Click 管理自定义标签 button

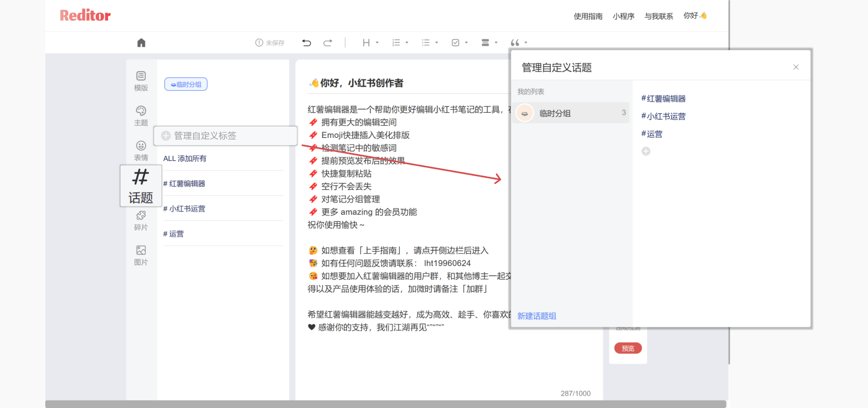pos(225,136)
